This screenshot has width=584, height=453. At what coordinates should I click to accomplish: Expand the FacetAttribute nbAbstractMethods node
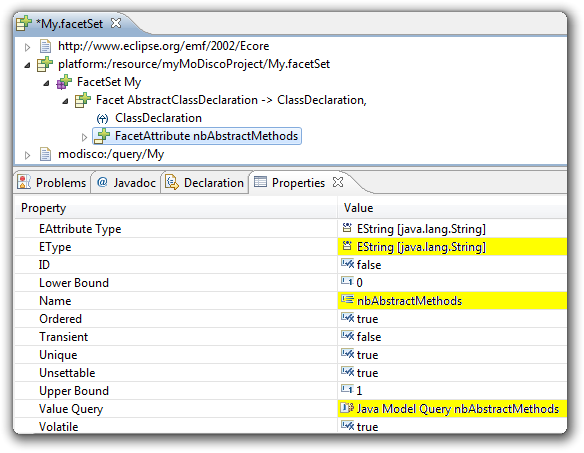pos(84,137)
